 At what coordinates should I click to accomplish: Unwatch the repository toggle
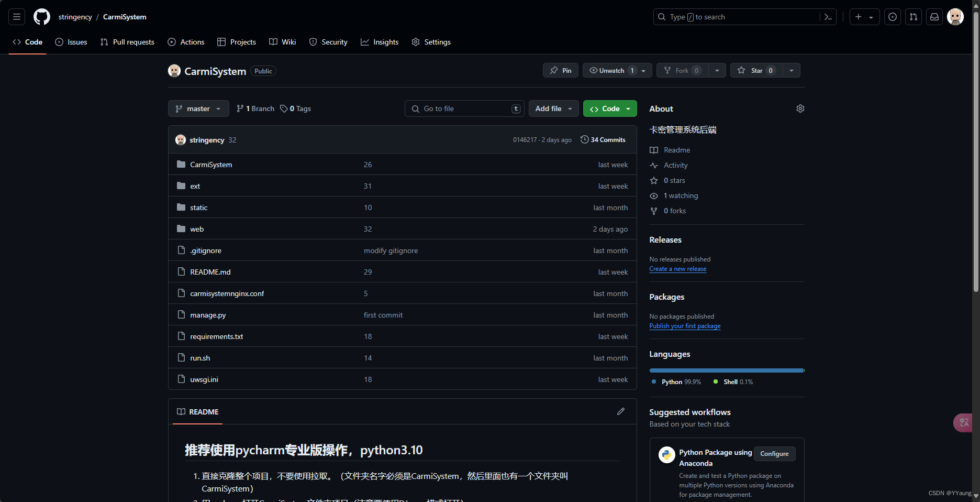pos(617,70)
